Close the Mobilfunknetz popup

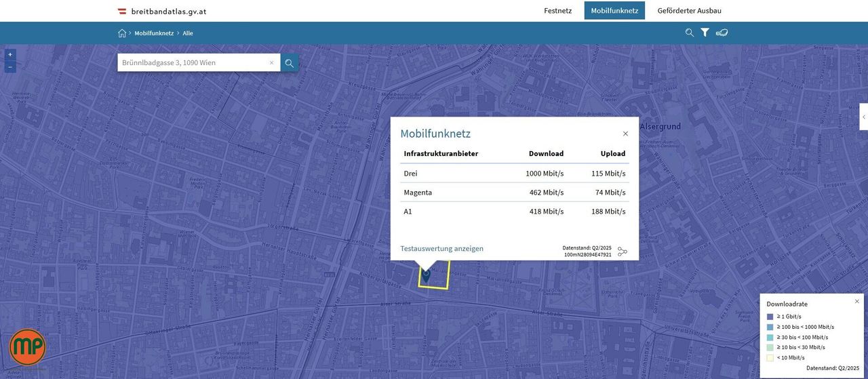point(625,134)
